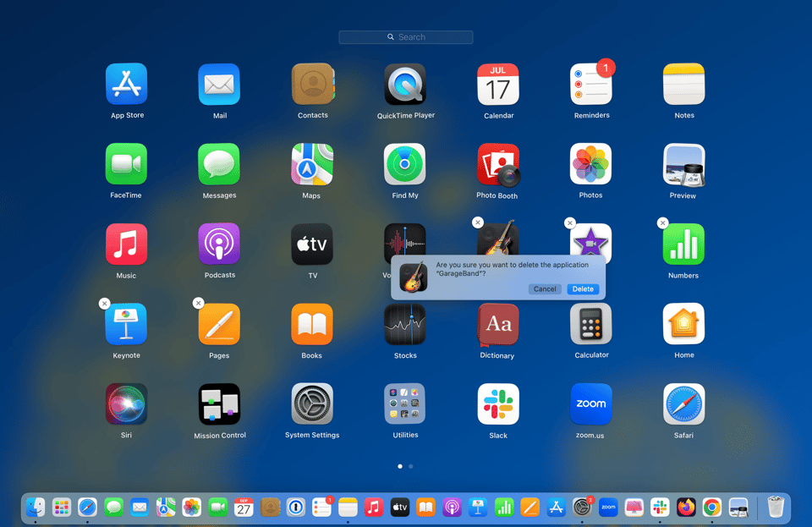This screenshot has width=812, height=527.
Task: Open System Settings with badge in the Dock
Action: coord(582,508)
